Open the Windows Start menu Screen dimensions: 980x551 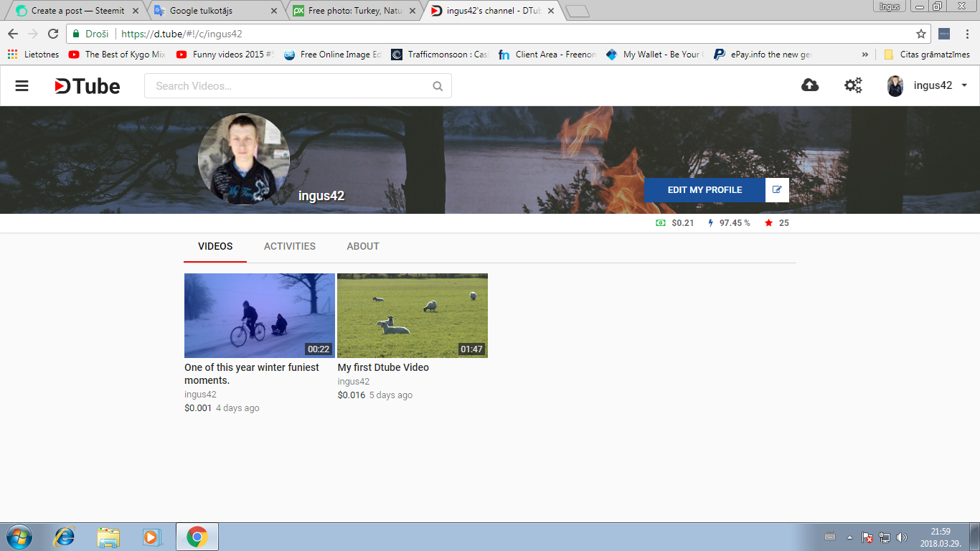18,537
